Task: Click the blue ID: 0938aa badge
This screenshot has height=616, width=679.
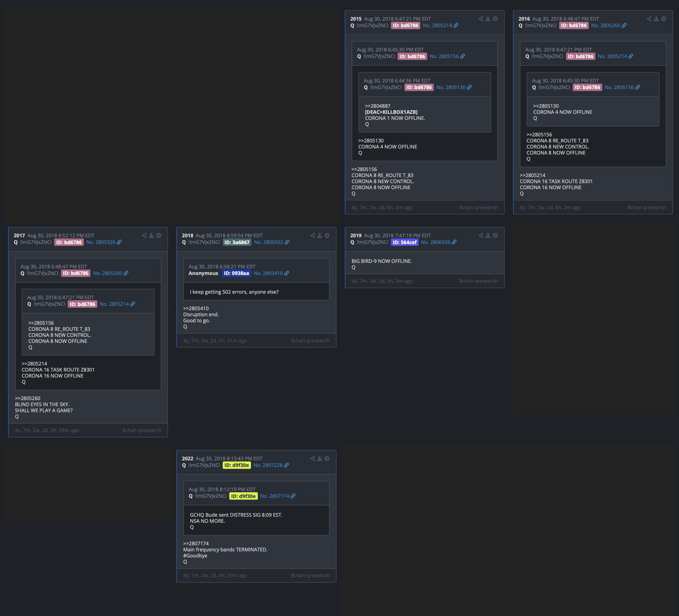Action: [x=236, y=273]
